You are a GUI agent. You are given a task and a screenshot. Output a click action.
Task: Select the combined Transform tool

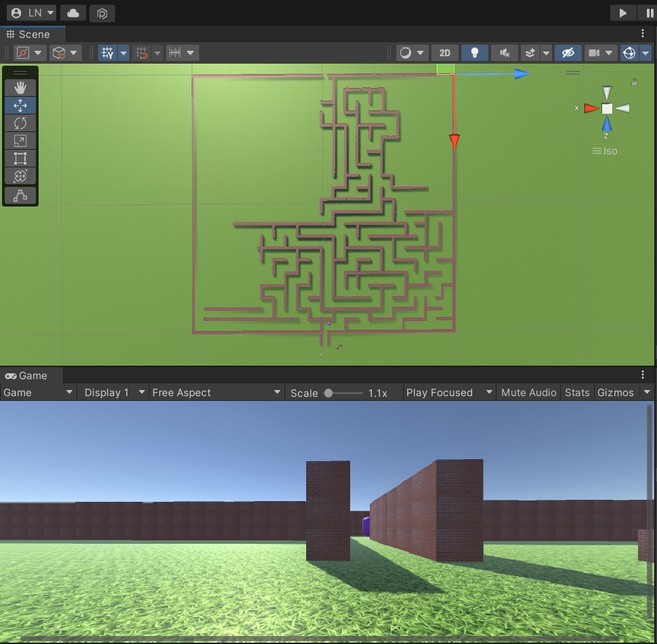[20, 176]
